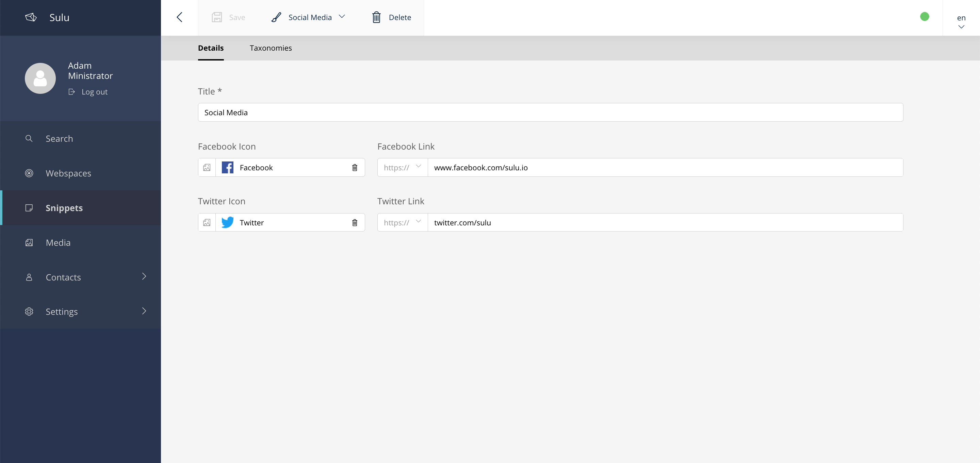
Task: Click the Adam Ministrator user name
Action: click(91, 71)
